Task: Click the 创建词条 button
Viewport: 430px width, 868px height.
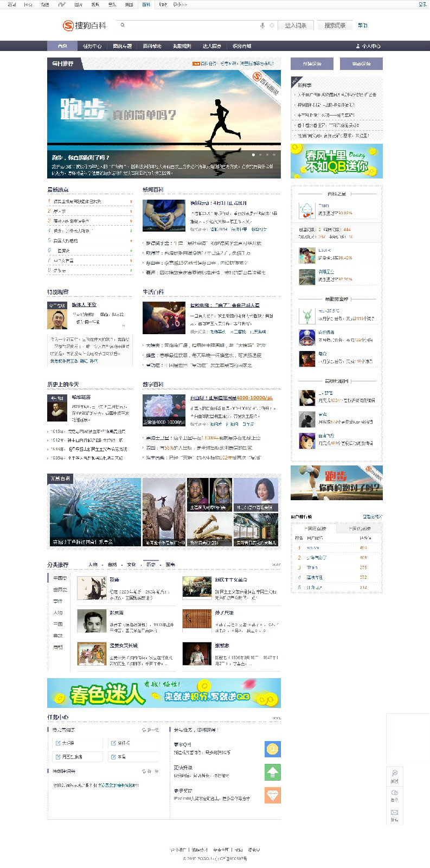Action: click(312, 63)
